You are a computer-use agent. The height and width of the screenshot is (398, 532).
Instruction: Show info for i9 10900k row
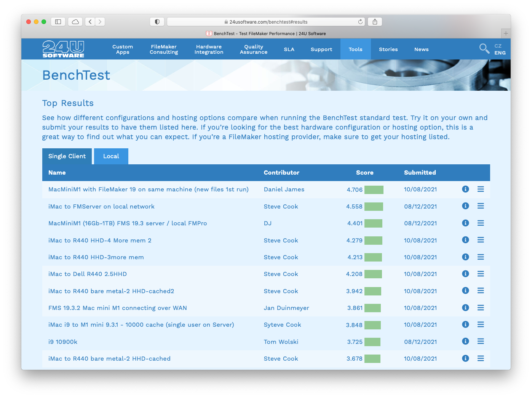[465, 341]
